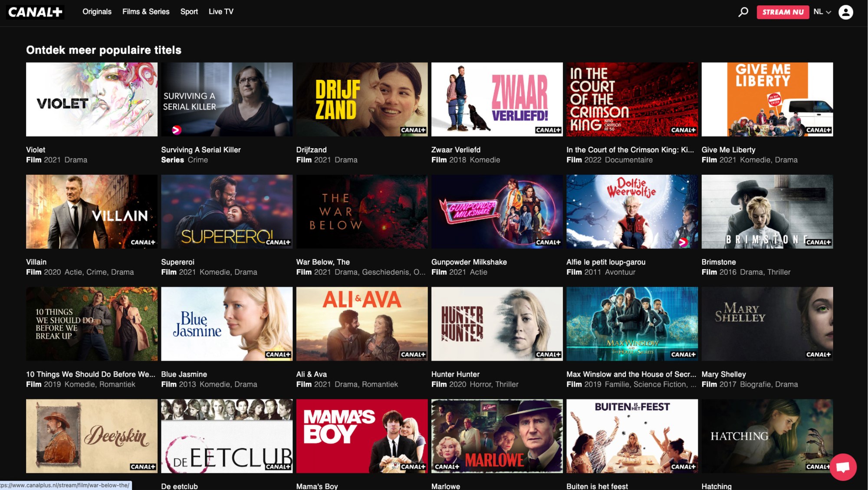Open the Buiten is het feest poster
Screen dimensions: 868x490
632,436
